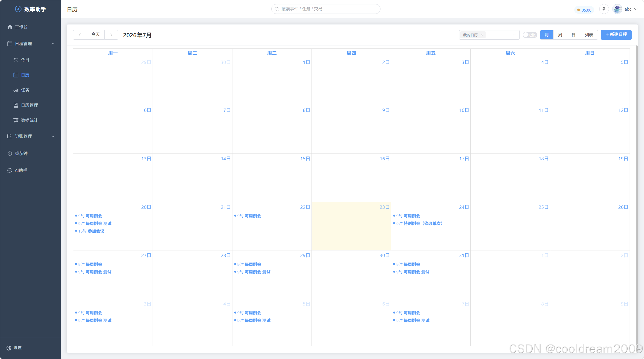
Task: Go to next month arrow
Action: pos(111,35)
